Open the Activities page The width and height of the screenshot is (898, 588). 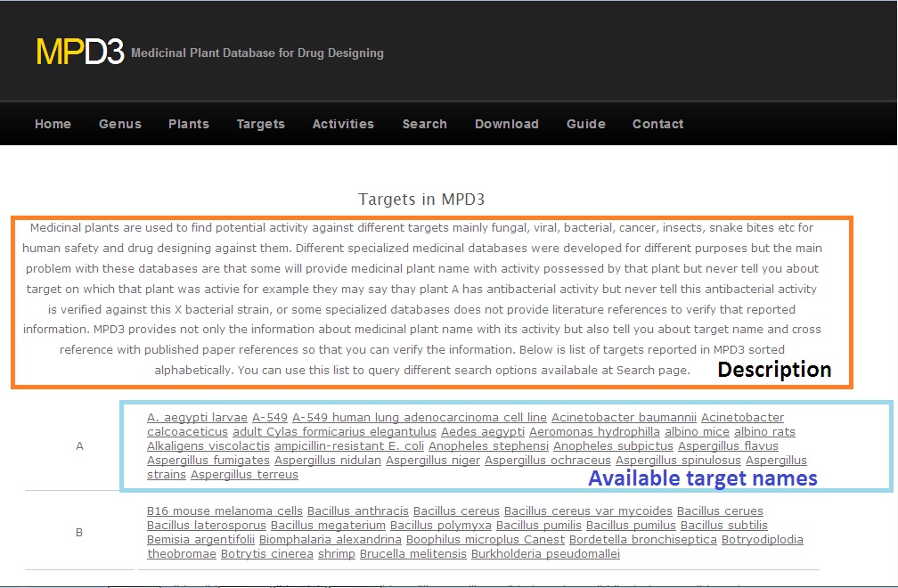point(343,124)
